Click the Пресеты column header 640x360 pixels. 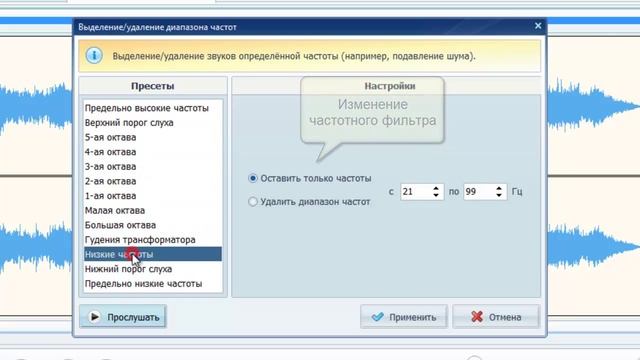click(153, 86)
